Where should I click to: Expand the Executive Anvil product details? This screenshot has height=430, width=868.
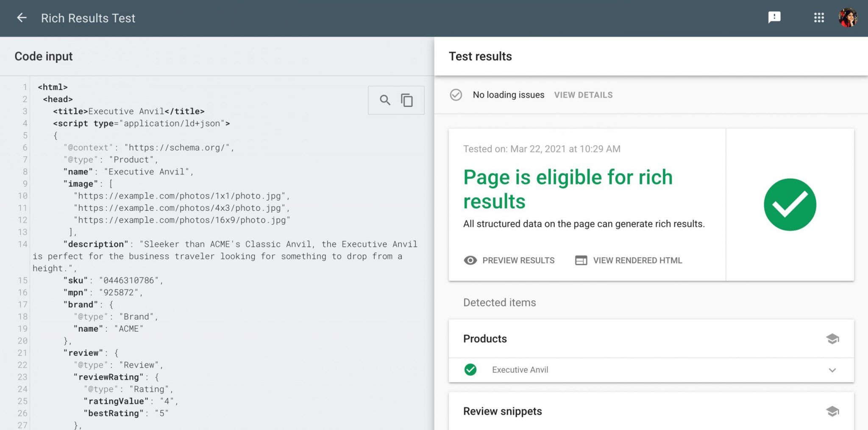833,370
